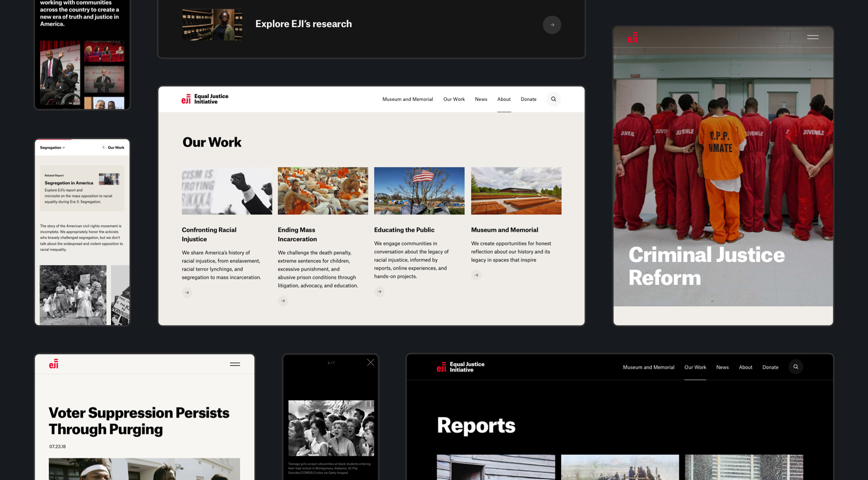Click the search icon in the dark Reports header
The height and width of the screenshot is (480, 868).
pos(795,367)
